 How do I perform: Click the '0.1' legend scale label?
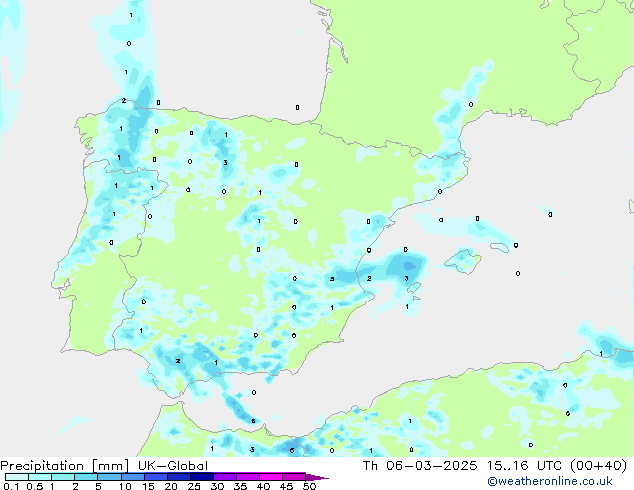point(11,486)
